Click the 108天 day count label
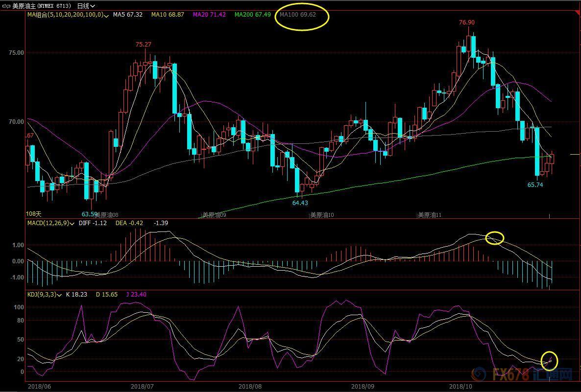Image resolution: width=581 pixels, height=392 pixels. pyautogui.click(x=34, y=214)
